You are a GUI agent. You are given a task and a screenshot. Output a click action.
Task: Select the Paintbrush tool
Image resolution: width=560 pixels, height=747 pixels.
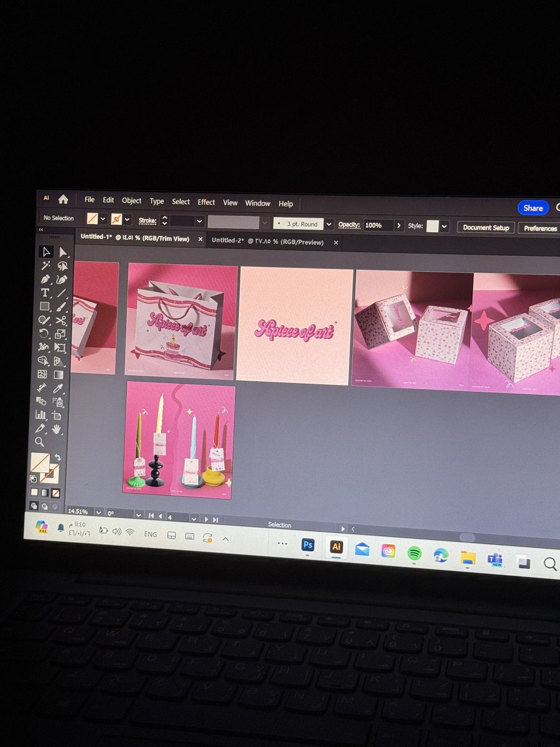pos(62,306)
